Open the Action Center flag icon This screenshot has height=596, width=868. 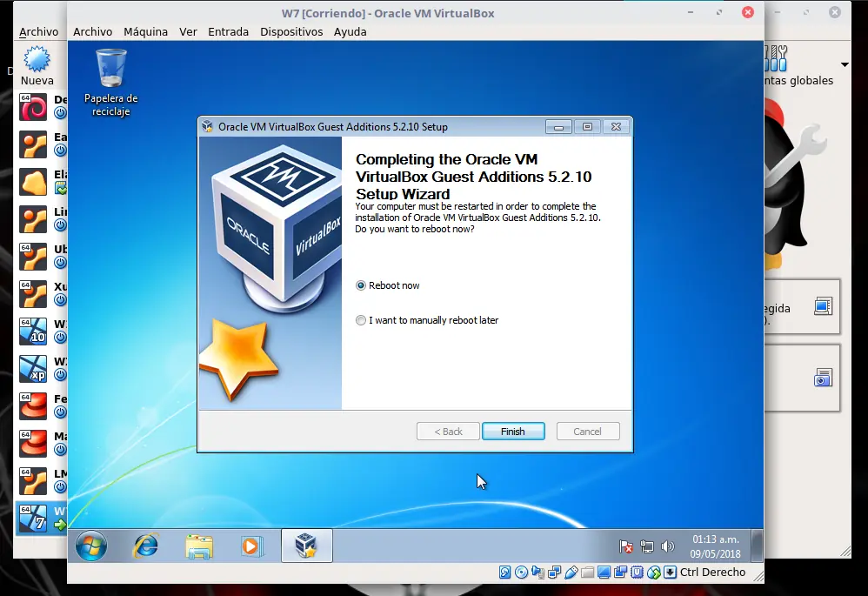[626, 546]
